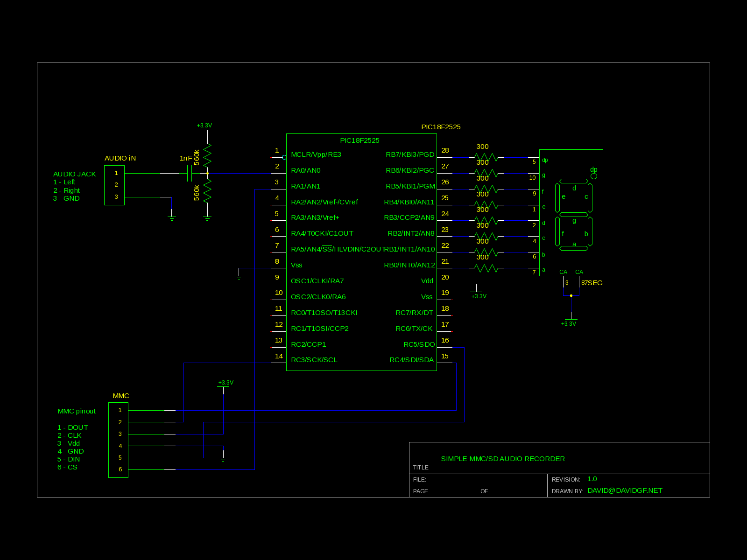Screen dimensions: 747x560
Task: Select the 300 resistor on the RB6 line
Action: point(486,173)
